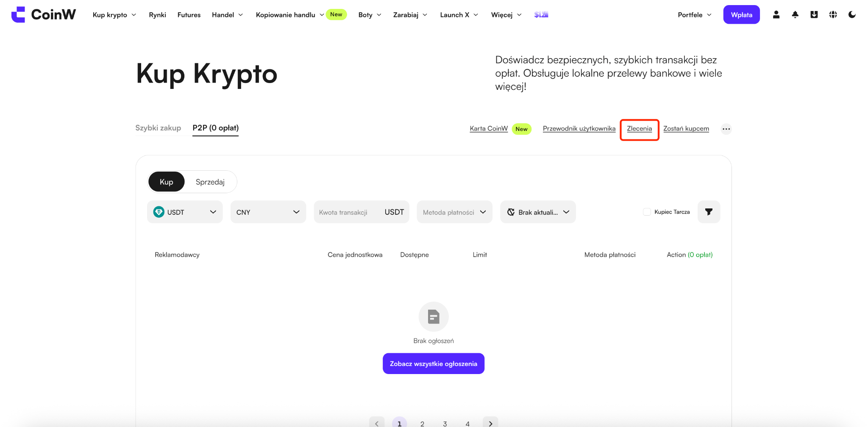Switch to the Szybki zakup tab
The width and height of the screenshot is (868, 427).
pyautogui.click(x=158, y=128)
